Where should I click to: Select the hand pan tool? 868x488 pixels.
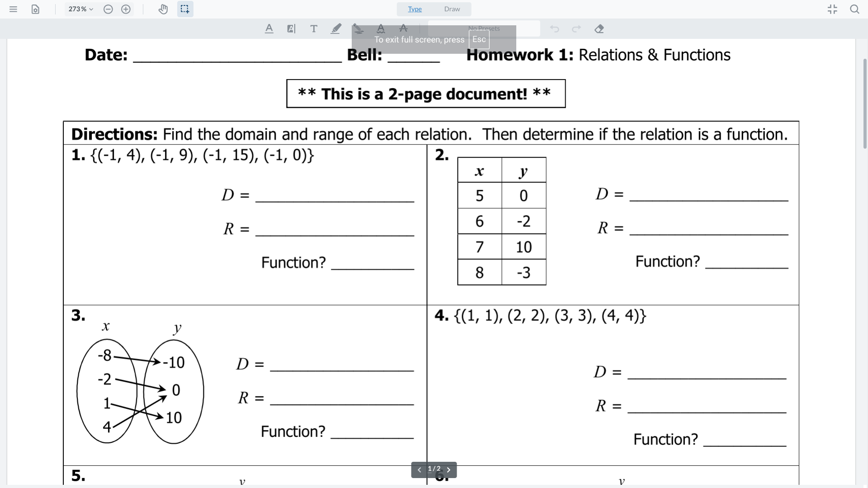point(163,9)
